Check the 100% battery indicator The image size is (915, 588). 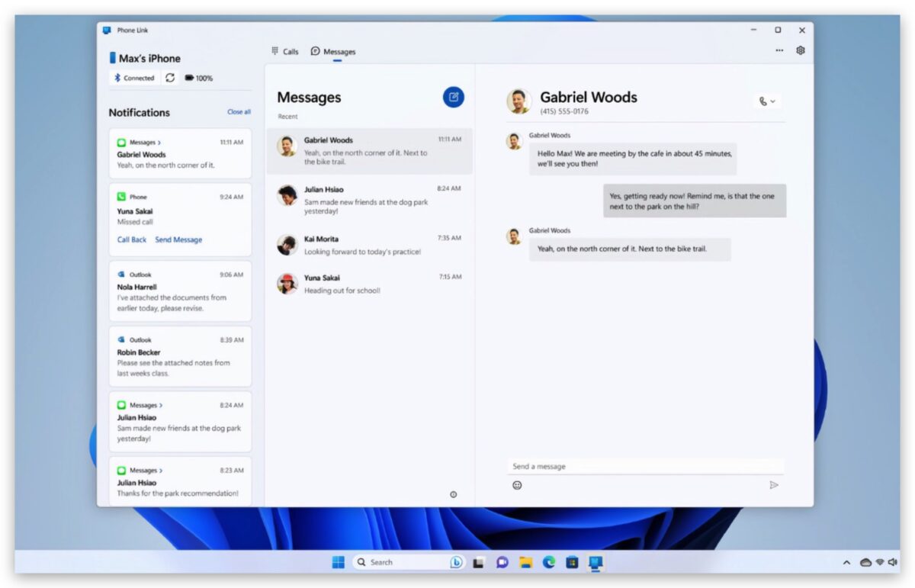click(199, 78)
